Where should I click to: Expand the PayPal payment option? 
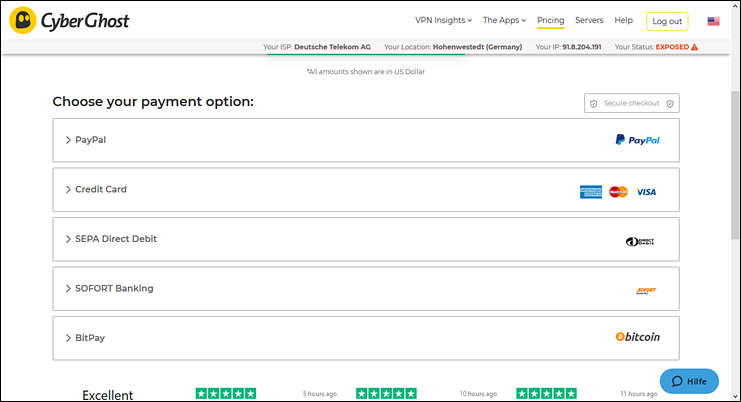pos(366,140)
